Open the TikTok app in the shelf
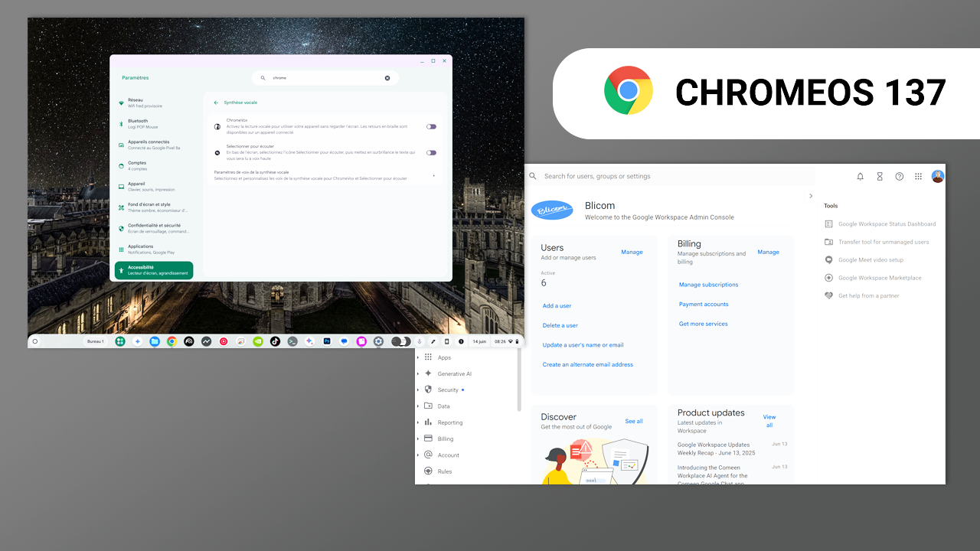 275,341
